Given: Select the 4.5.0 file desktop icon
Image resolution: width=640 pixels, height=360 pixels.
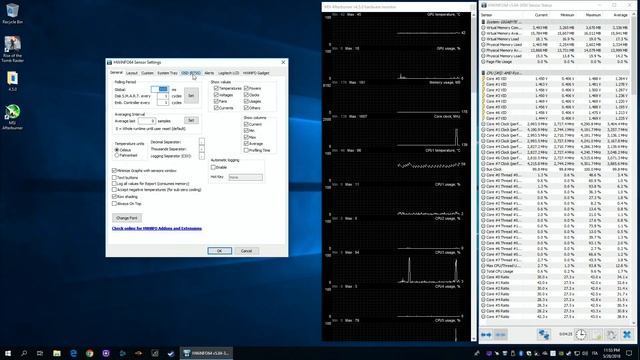Looking at the screenshot, I should (x=12, y=81).
